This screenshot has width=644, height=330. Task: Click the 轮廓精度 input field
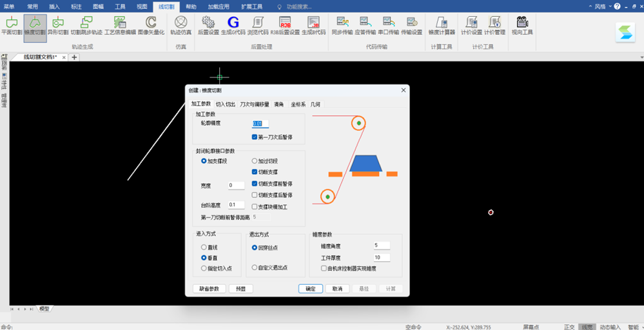coord(260,124)
